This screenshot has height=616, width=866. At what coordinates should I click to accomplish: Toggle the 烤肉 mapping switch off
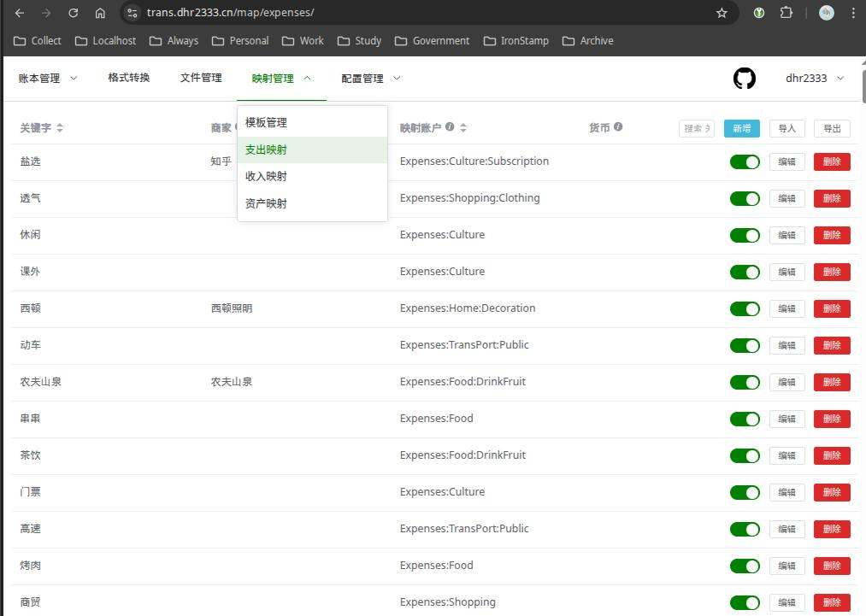pos(745,566)
